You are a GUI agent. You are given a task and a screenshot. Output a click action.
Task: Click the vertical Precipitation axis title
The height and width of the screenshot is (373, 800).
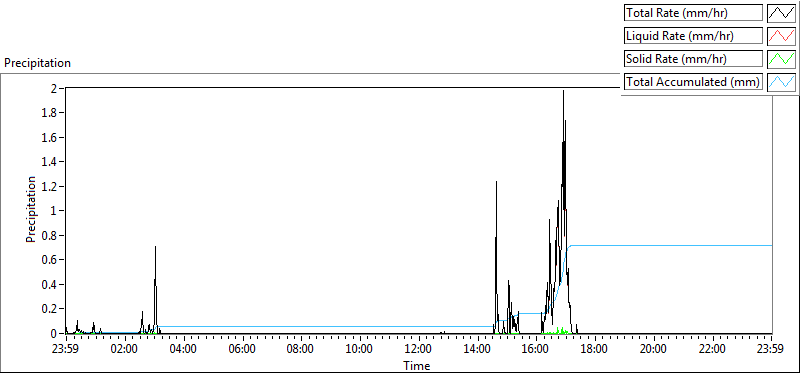[x=31, y=210]
